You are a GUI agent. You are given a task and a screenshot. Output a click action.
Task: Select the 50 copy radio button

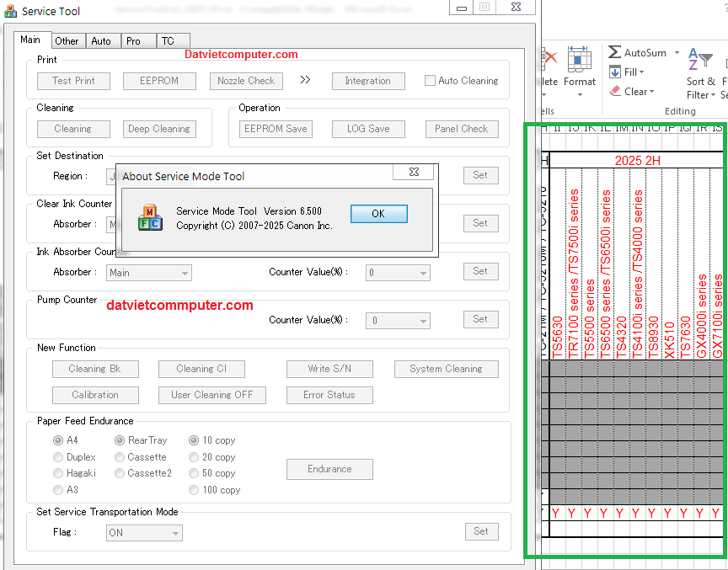coord(194,473)
